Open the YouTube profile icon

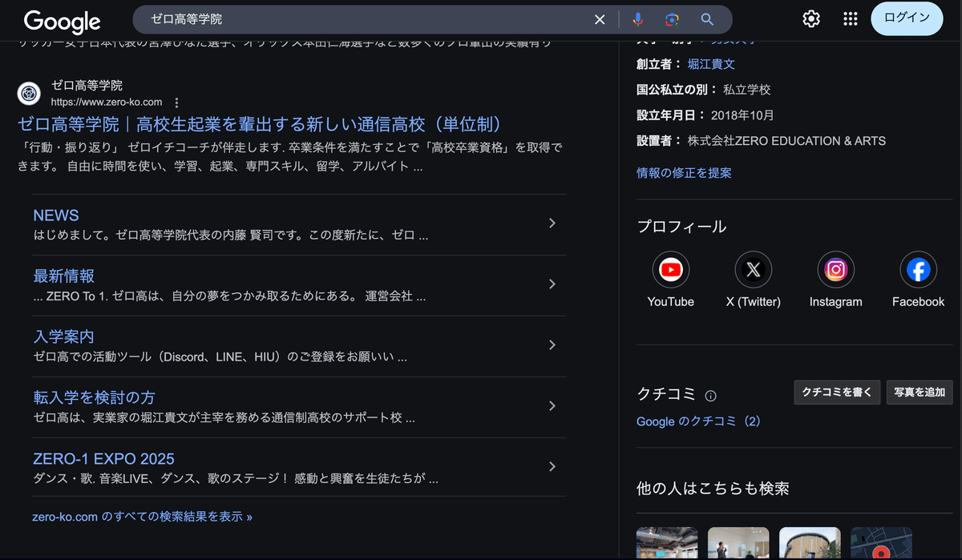coord(671,270)
